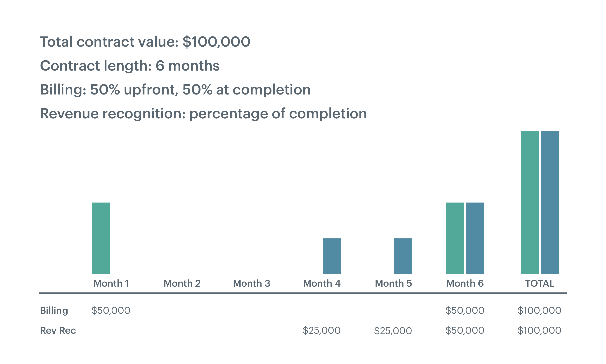
Task: Click the Month 3 axis label
Action: 251,283
